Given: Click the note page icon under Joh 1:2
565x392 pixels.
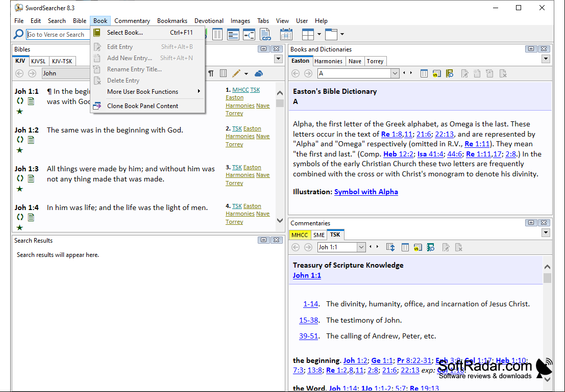Looking at the screenshot, I should pos(31,140).
